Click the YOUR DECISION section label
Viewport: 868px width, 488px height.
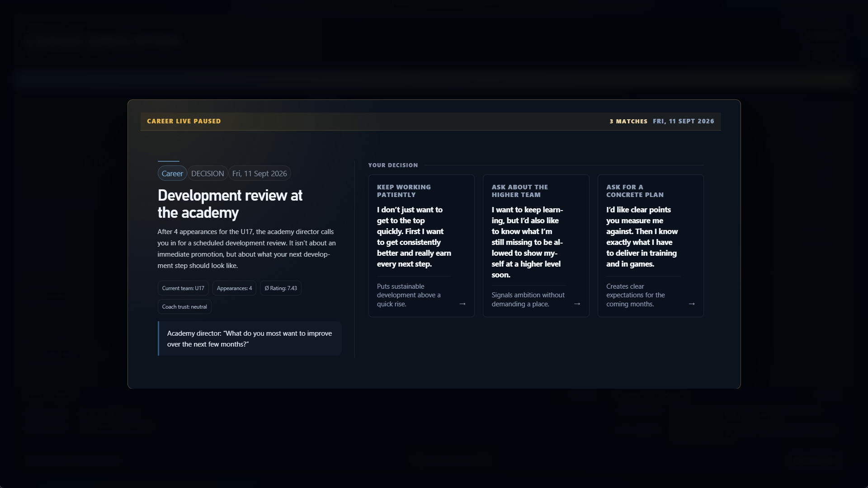click(x=393, y=165)
